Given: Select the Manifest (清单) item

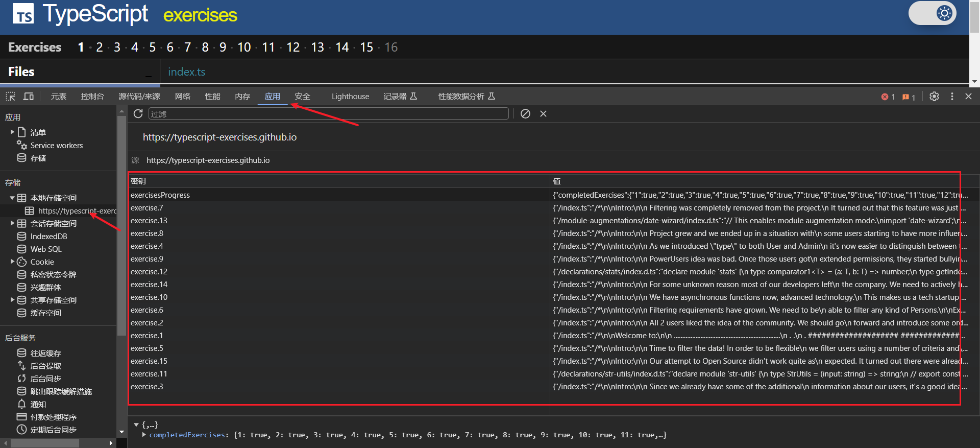Looking at the screenshot, I should coord(38,132).
